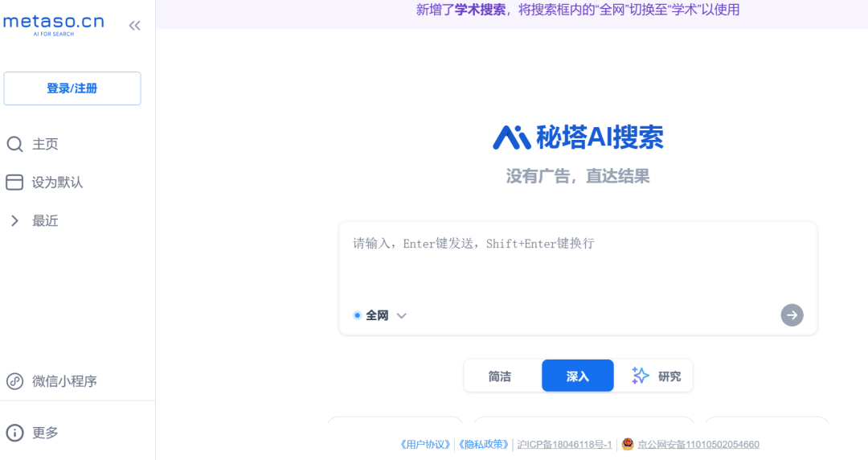Image resolution: width=868 pixels, height=460 pixels.
Task: Select 设为默认 in the sidebar
Action: coord(57,183)
